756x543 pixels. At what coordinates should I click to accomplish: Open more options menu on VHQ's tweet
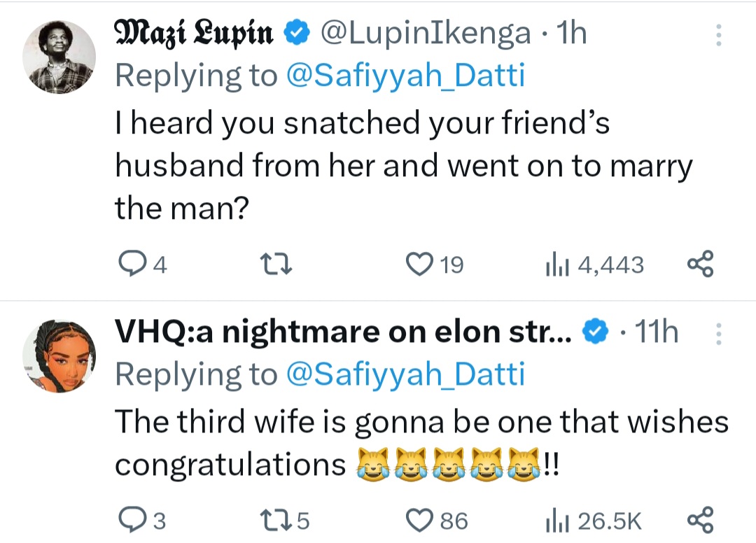(x=717, y=334)
